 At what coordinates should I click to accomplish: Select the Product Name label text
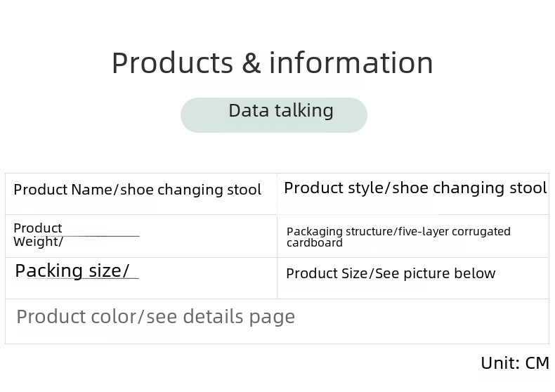[62, 190]
